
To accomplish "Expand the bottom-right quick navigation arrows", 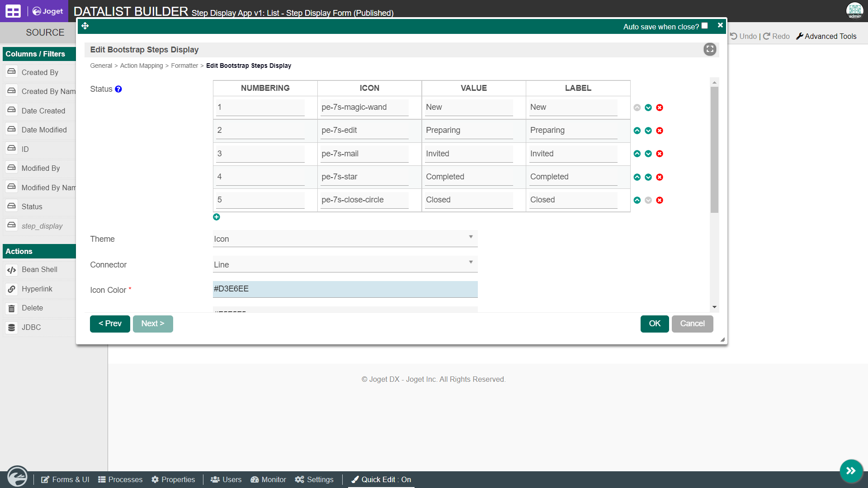I will (x=851, y=471).
